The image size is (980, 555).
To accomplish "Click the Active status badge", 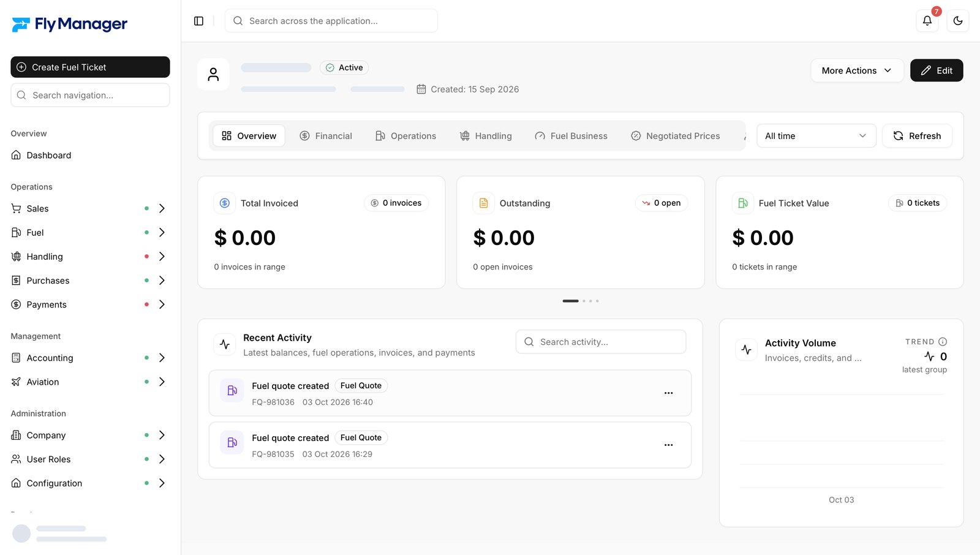I will 344,68.
